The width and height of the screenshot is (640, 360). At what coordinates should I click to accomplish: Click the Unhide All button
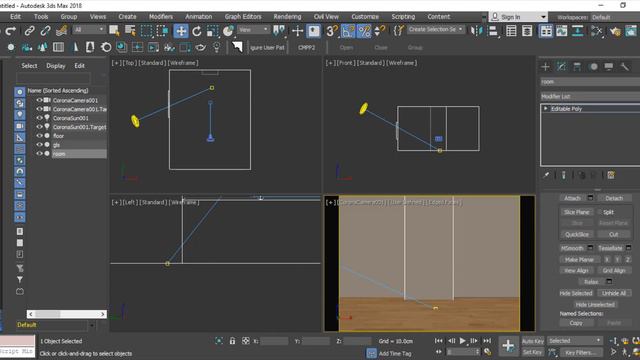tap(614, 293)
